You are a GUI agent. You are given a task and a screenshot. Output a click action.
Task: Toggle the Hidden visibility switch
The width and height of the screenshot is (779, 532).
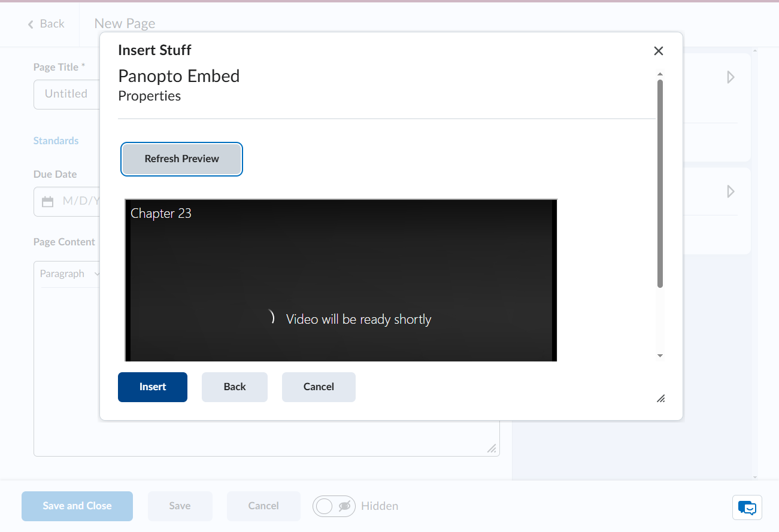334,506
